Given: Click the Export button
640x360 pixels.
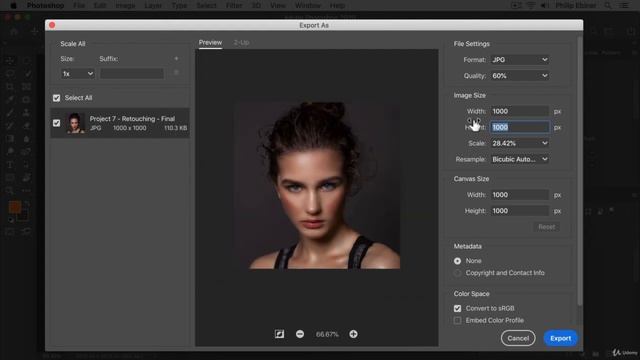Looking at the screenshot, I should [560, 338].
